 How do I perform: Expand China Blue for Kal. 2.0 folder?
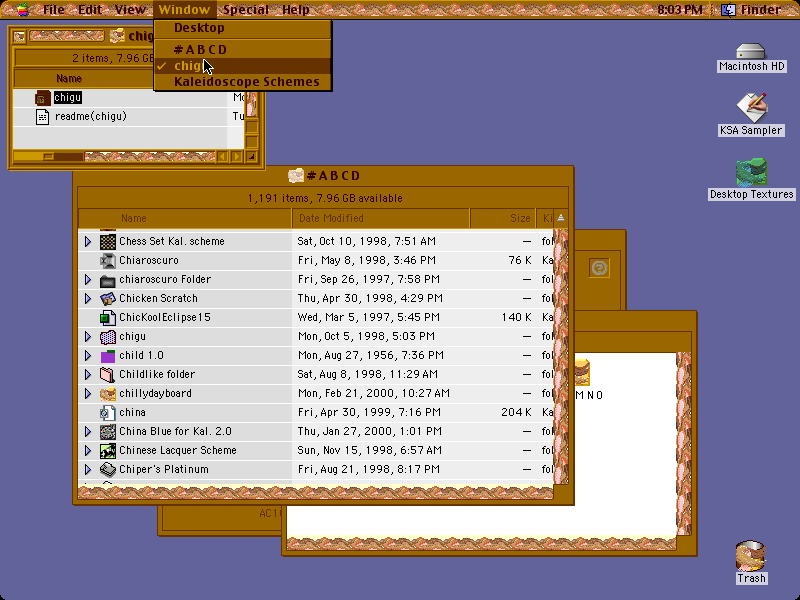click(88, 432)
